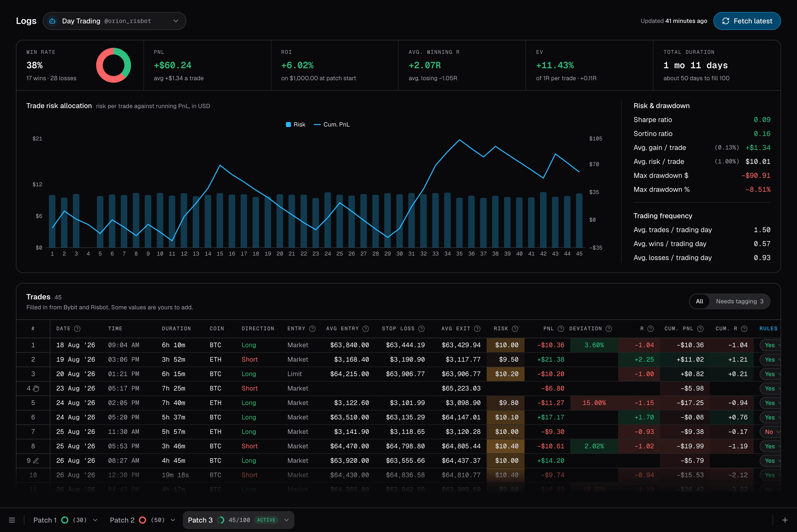Click the help icon next to RISK

click(515, 329)
